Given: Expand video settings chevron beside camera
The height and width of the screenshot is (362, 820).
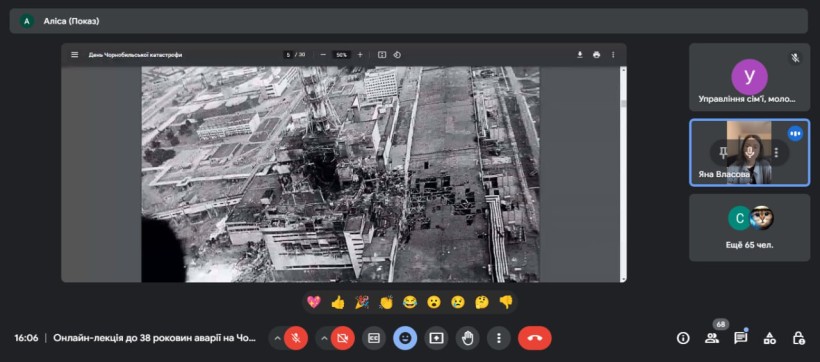Looking at the screenshot, I should click(324, 338).
